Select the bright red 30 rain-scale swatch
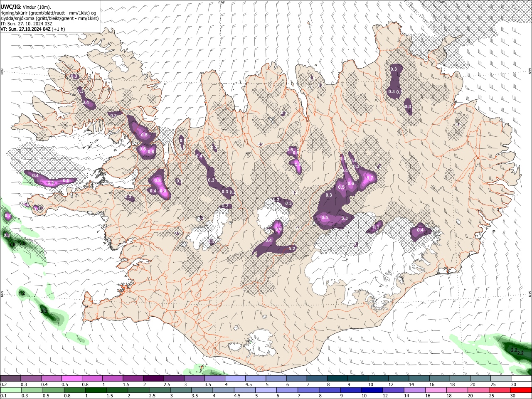Screen dimensions: 532x399 click(521, 390)
